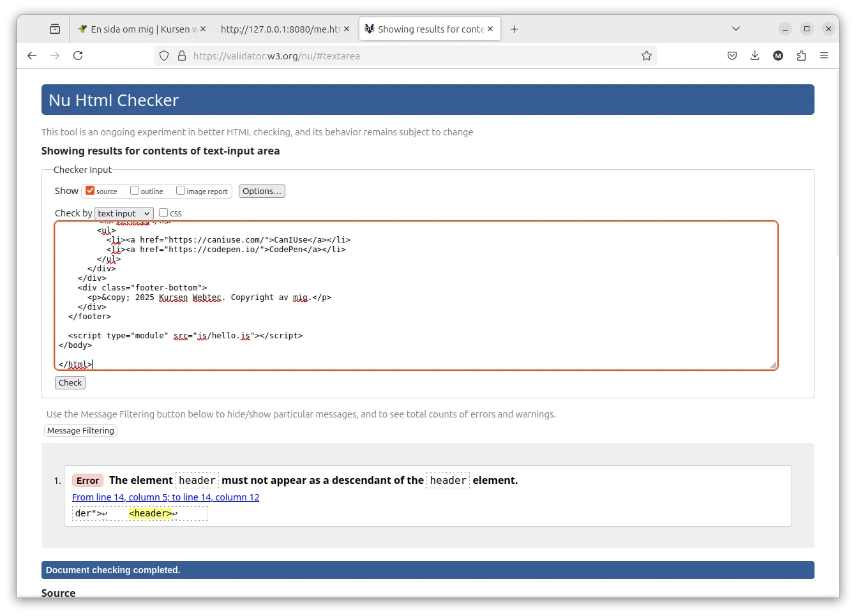Switch to En sida om mig tab

[x=139, y=29]
